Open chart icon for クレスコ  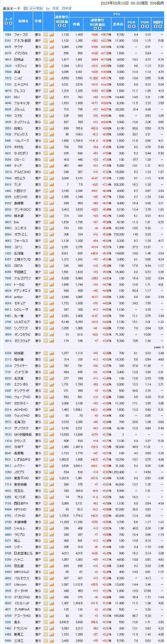click(51, 91)
